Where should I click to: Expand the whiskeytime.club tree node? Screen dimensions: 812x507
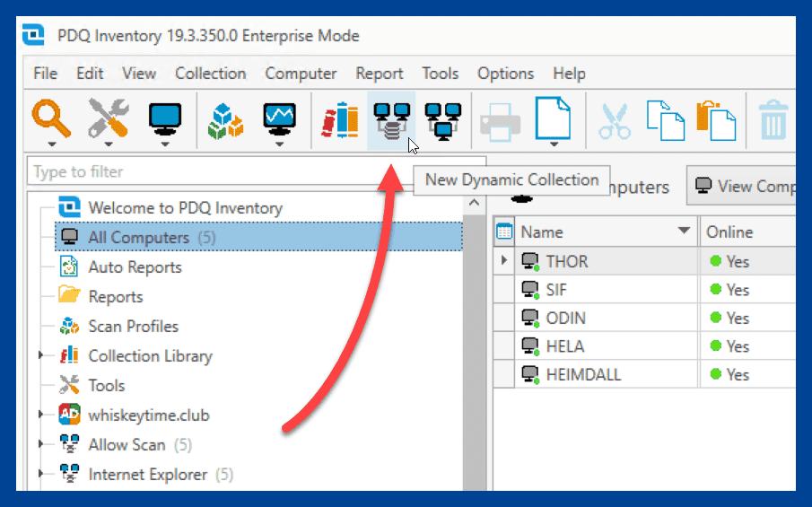point(40,415)
